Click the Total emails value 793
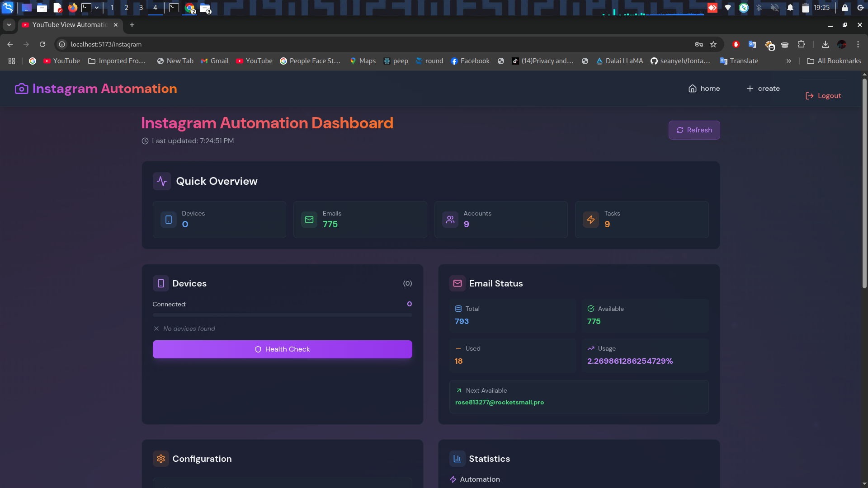Image resolution: width=868 pixels, height=488 pixels. pos(462,321)
